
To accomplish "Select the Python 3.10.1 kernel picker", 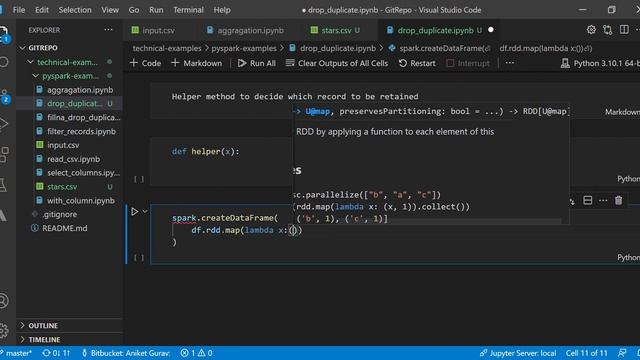I will (x=600, y=63).
